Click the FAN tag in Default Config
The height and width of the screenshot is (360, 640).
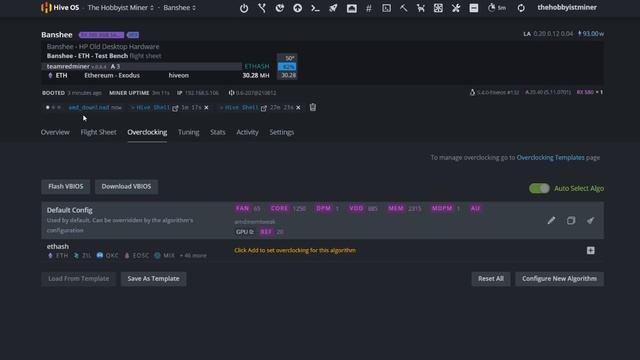(242, 209)
